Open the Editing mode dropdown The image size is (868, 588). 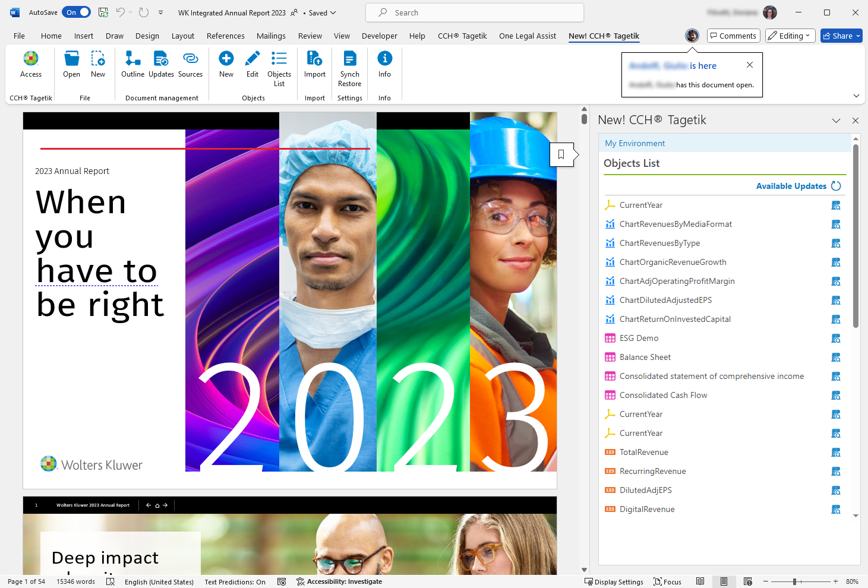(x=790, y=36)
